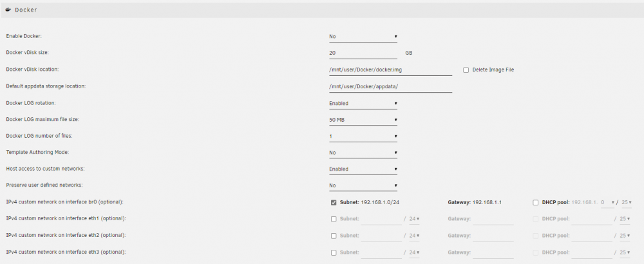Open Template Authoring Mode dropdown
Image resolution: width=644 pixels, height=264 pixels.
pos(363,153)
